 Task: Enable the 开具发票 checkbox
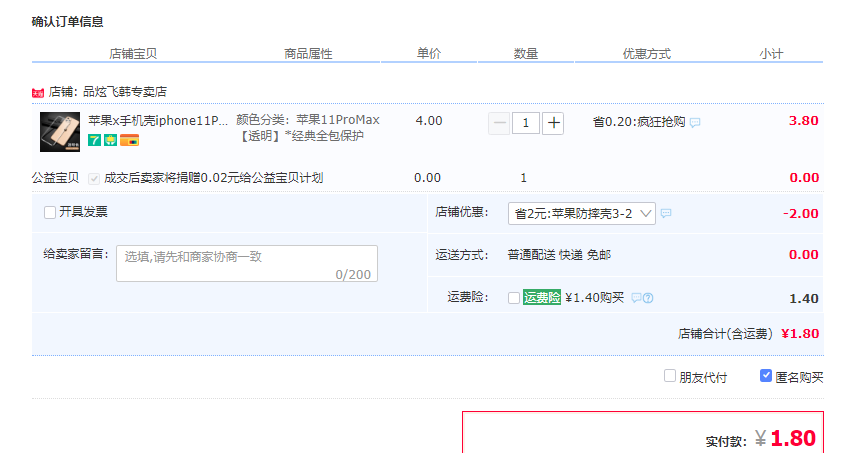50,212
